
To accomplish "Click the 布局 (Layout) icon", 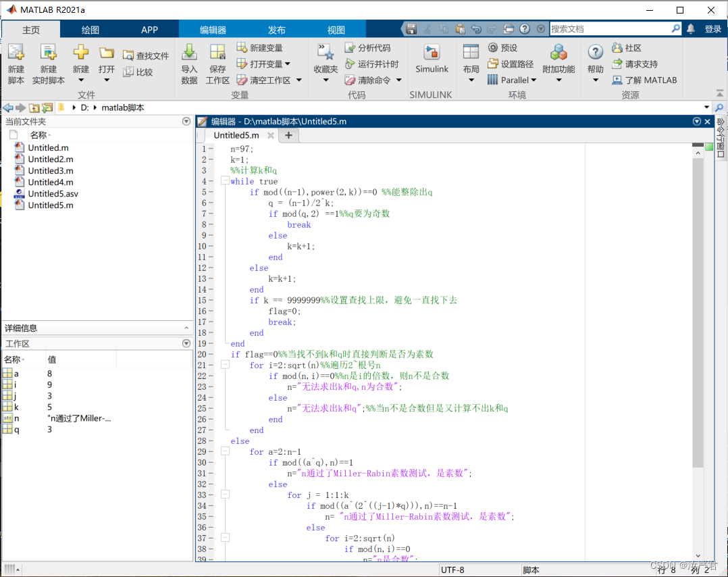I will pos(471,52).
